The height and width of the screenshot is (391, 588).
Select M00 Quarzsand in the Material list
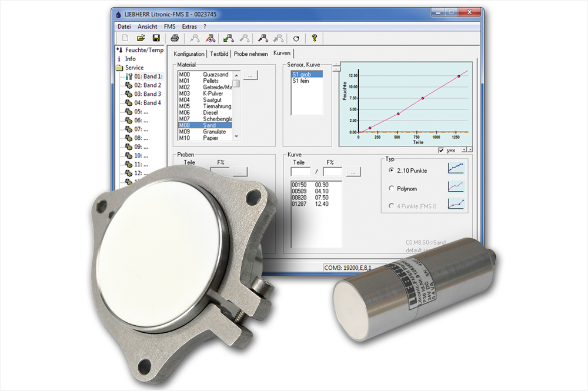[205, 75]
